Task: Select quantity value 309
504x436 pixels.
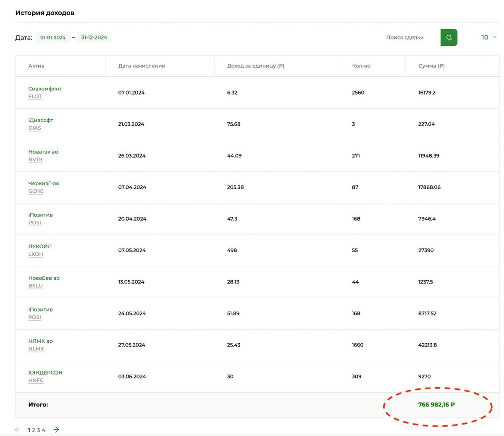Action: (357, 377)
